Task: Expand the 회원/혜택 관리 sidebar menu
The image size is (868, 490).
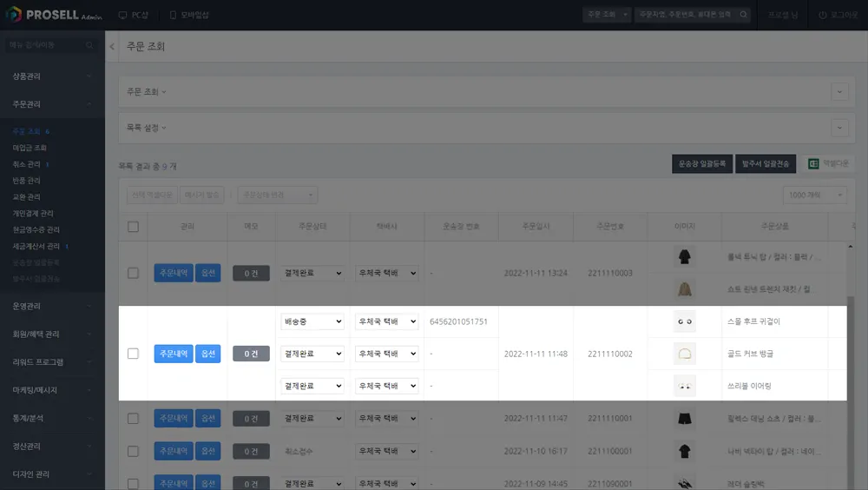Action: tap(52, 334)
